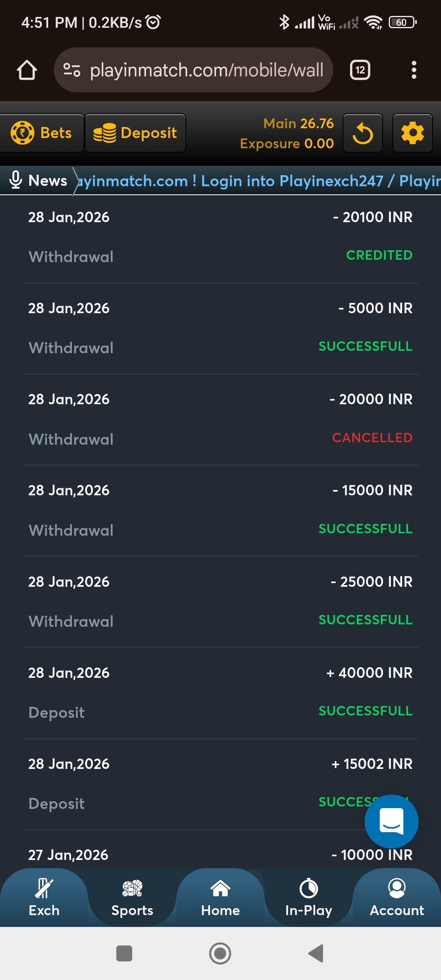Go to the Sports tab

(x=132, y=898)
